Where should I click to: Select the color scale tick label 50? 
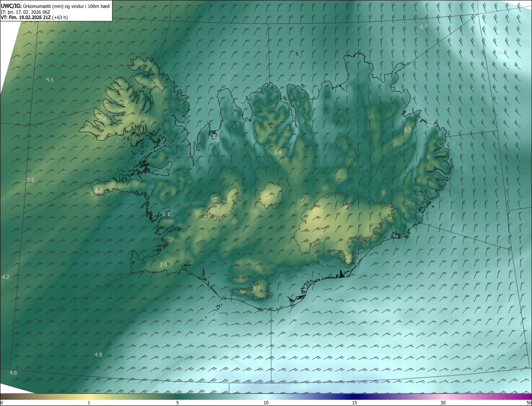coord(529,403)
